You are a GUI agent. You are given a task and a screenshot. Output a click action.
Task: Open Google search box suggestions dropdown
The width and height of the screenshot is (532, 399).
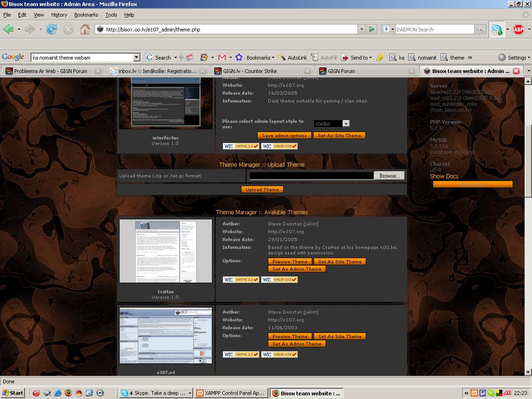[136, 58]
